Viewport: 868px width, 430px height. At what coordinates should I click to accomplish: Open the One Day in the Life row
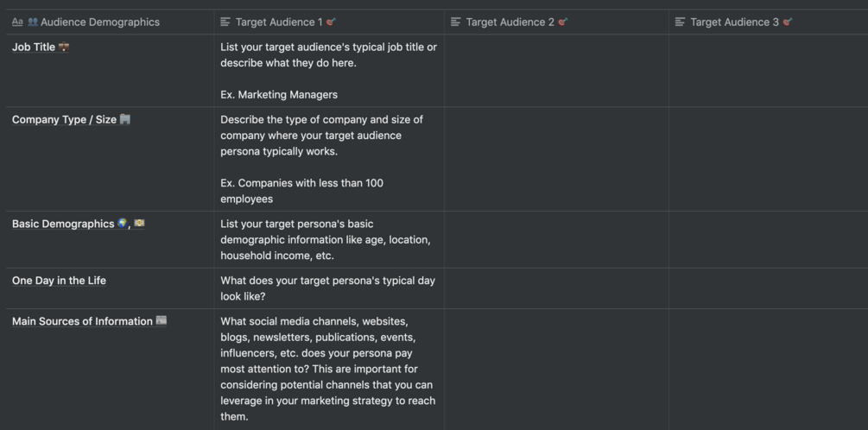59,281
